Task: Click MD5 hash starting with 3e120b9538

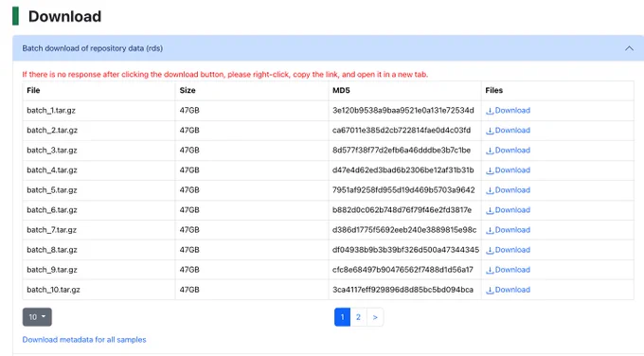Action: [x=402, y=111]
